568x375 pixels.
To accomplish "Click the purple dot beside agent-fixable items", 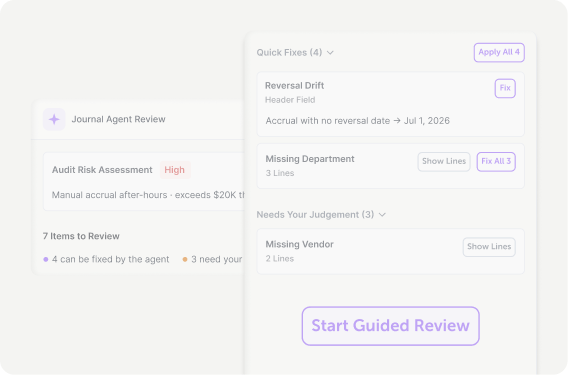I will [x=46, y=259].
